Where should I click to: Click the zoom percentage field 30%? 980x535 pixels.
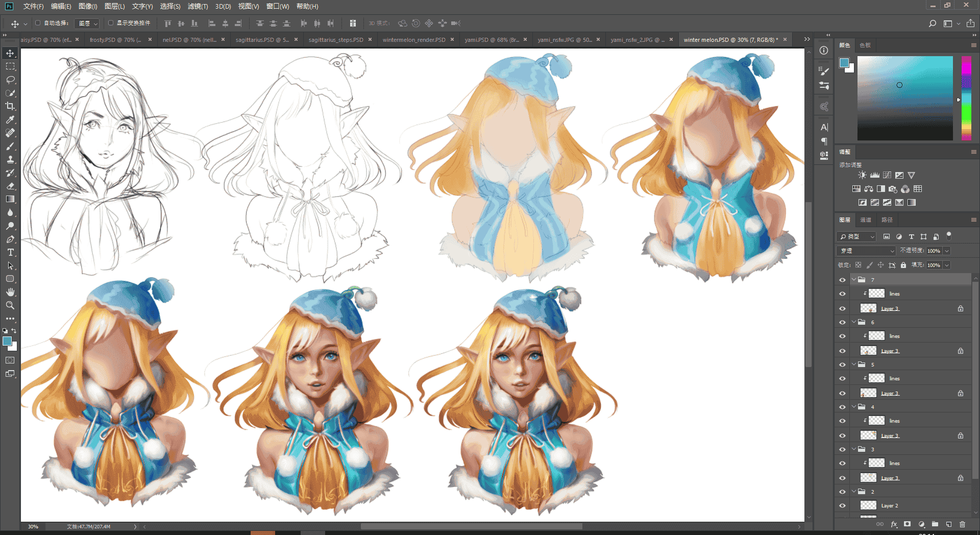pyautogui.click(x=33, y=526)
